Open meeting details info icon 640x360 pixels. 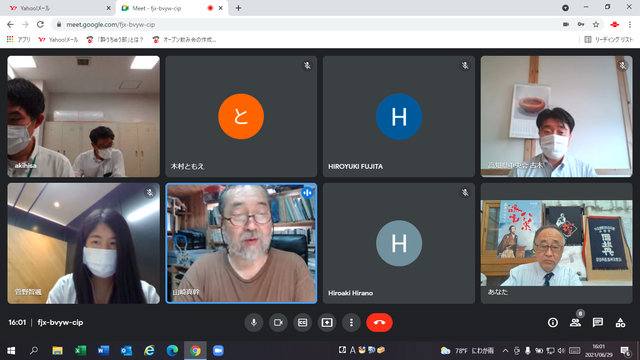tap(553, 322)
